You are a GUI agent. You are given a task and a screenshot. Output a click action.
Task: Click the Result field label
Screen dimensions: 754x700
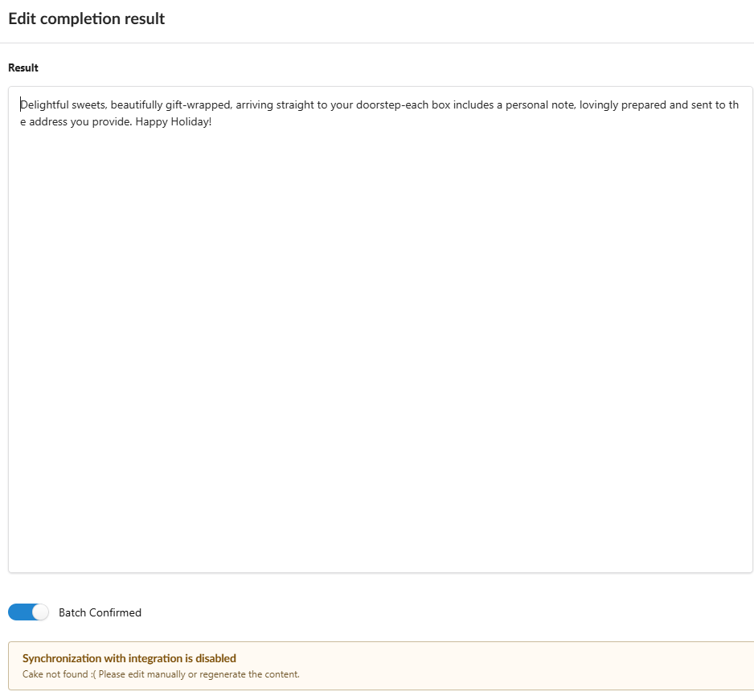(x=23, y=68)
